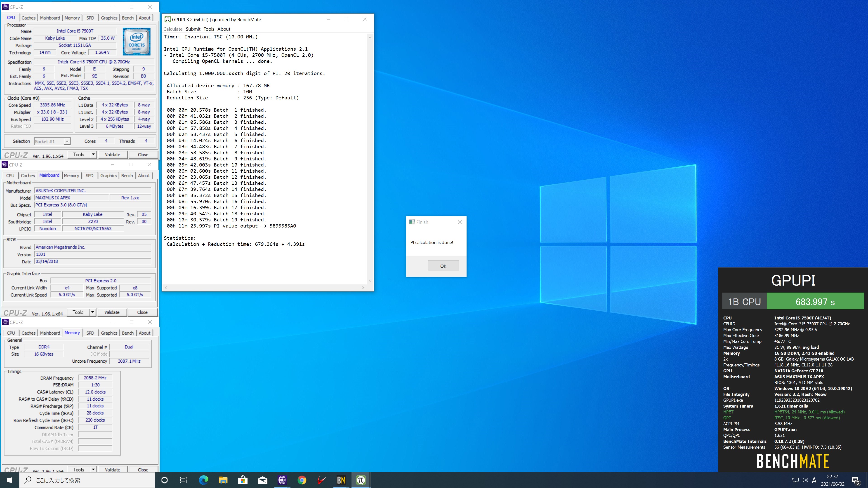Open the Mail app from the taskbar

pos(262,480)
